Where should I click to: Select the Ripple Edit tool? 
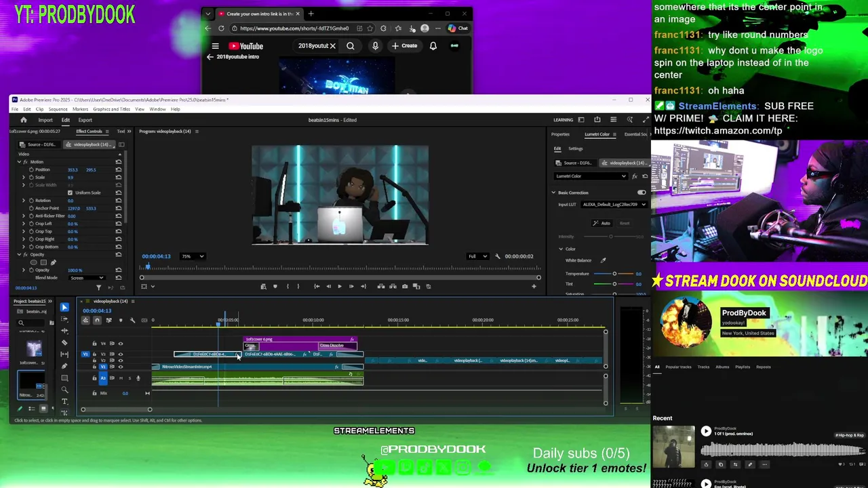click(x=64, y=330)
